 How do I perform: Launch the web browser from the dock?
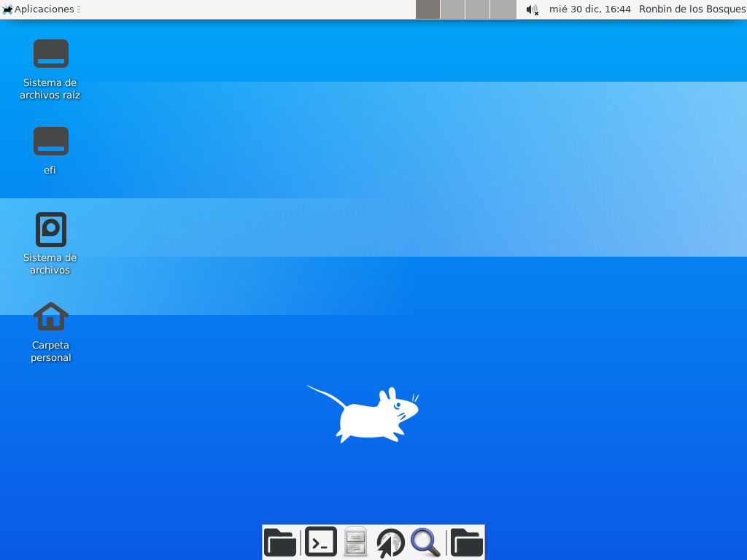(391, 542)
